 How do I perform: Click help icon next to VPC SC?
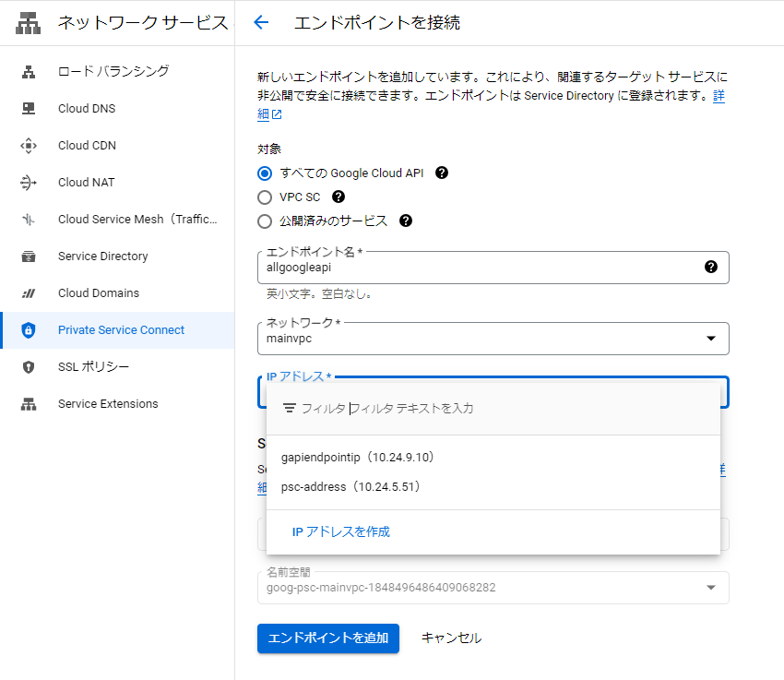click(339, 197)
